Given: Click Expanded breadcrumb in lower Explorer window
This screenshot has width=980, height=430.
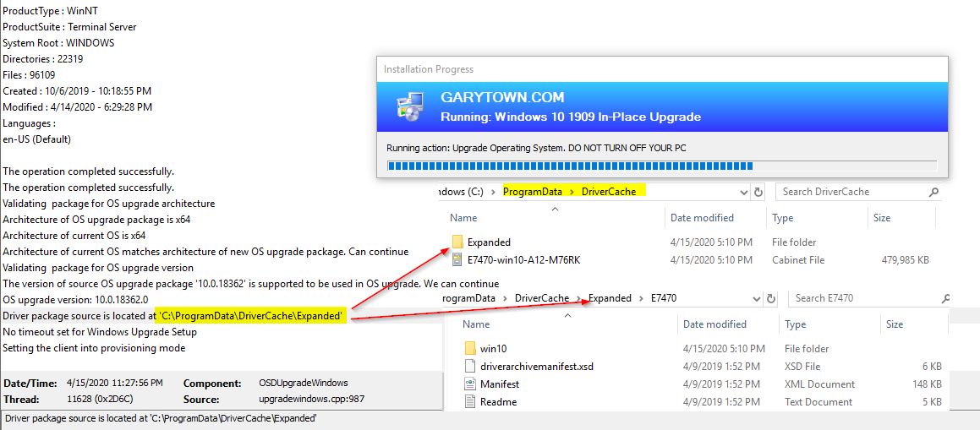Looking at the screenshot, I should pyautogui.click(x=610, y=298).
